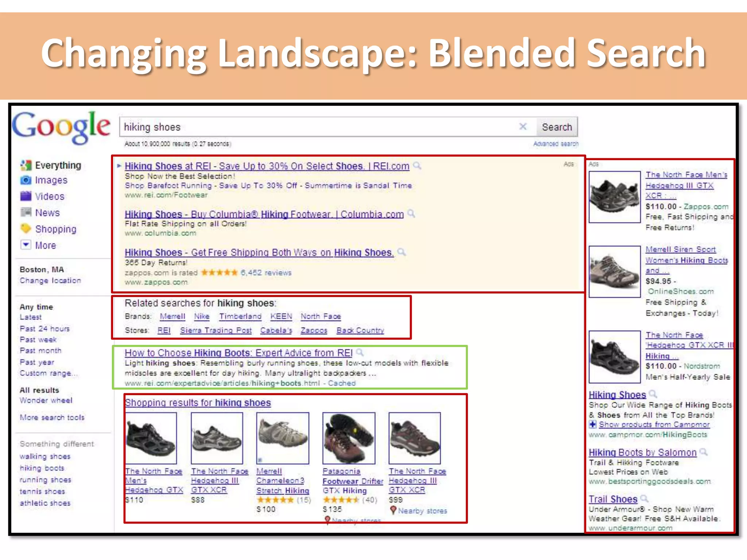This screenshot has height=560, width=747.
Task: Click the Google logo
Action: click(61, 128)
